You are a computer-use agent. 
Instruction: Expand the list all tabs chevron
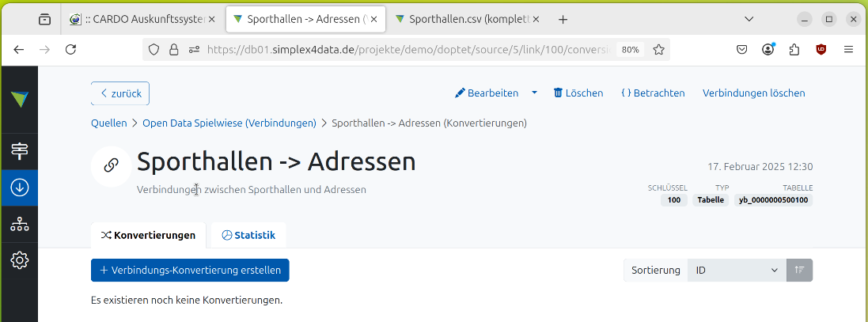click(x=749, y=19)
